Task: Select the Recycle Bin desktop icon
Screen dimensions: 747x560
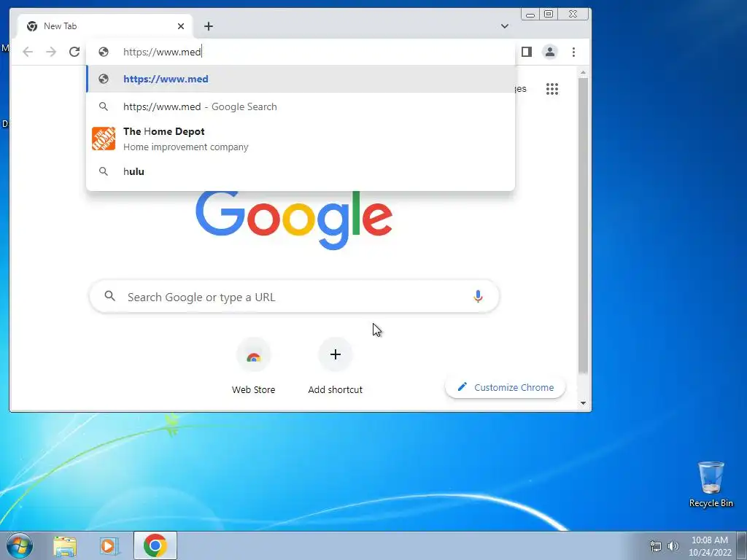Action: [711, 484]
